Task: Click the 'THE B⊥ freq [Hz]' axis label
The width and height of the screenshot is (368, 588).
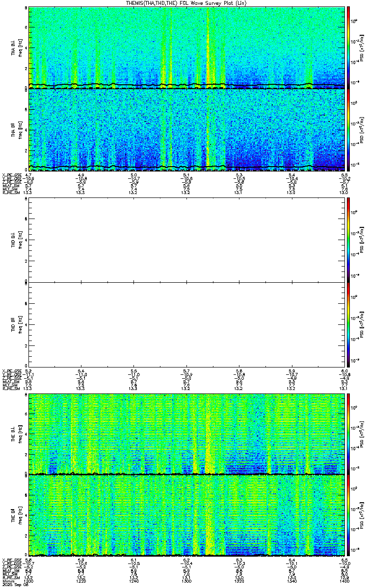Action: [17, 434]
